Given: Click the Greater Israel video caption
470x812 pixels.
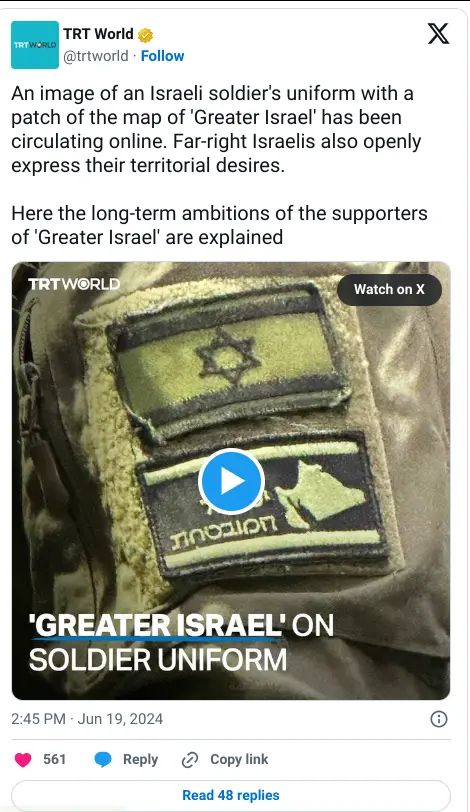Looking at the screenshot, I should coord(181,643).
